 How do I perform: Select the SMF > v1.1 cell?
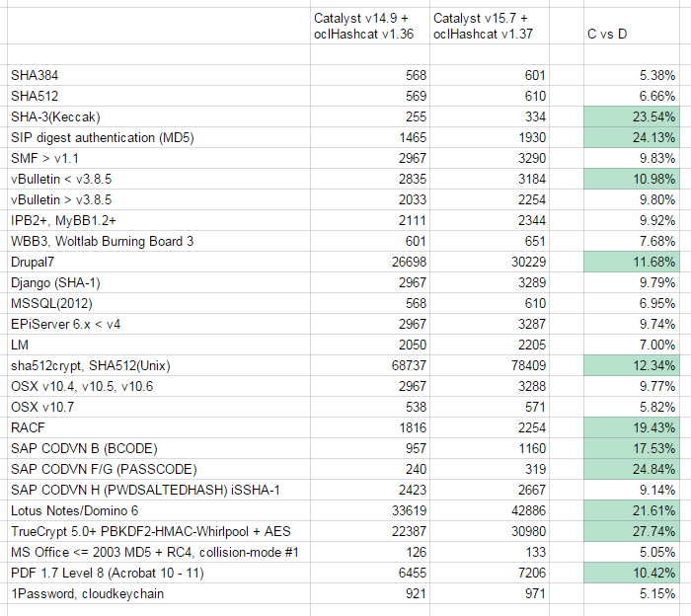[159, 158]
